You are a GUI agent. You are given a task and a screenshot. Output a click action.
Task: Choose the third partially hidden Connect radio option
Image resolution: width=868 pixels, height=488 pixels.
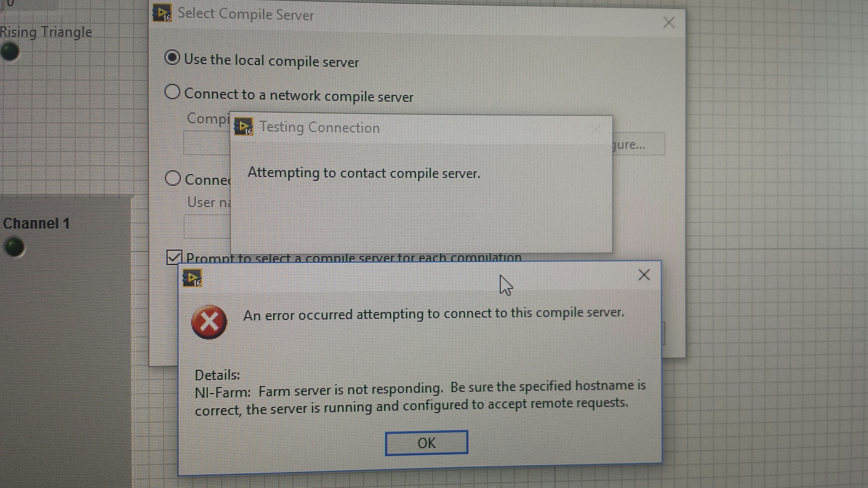[x=173, y=178]
